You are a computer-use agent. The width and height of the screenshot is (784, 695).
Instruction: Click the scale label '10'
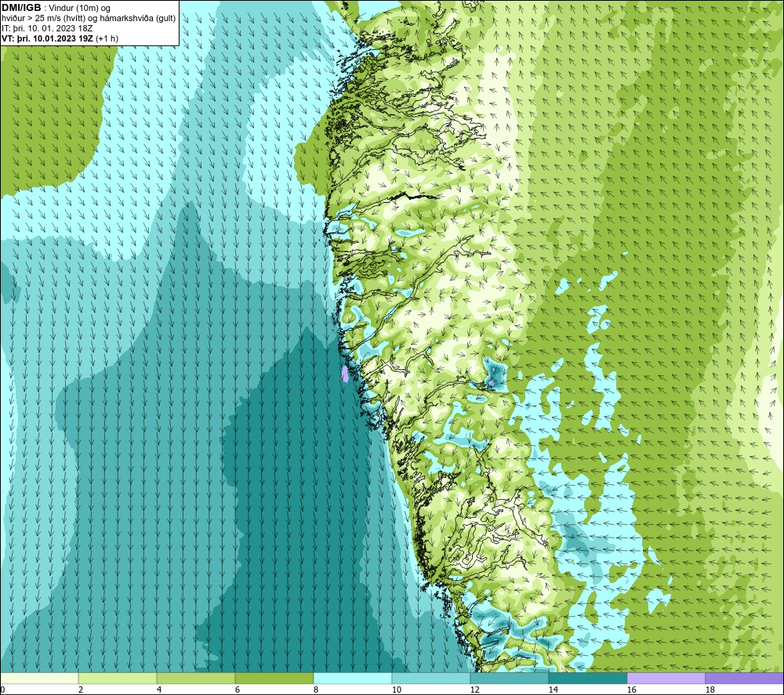[x=396, y=690]
